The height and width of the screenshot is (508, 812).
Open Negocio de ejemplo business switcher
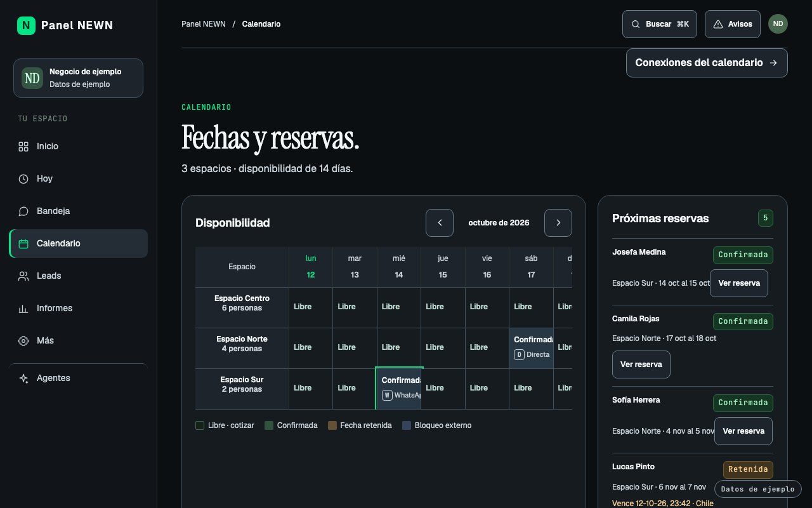pos(78,78)
